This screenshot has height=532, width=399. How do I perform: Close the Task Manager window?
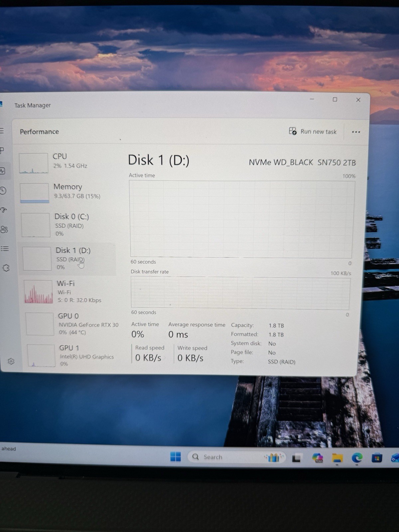pos(358,100)
